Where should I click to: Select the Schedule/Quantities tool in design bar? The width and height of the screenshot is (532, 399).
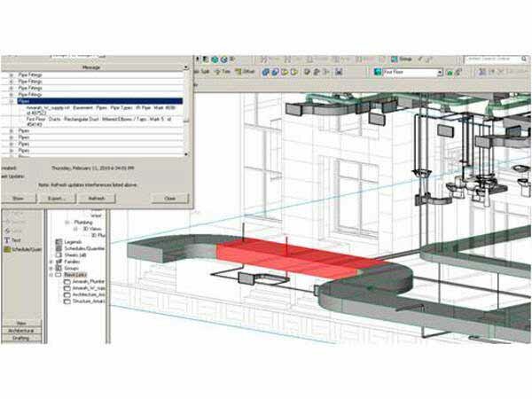(22, 249)
